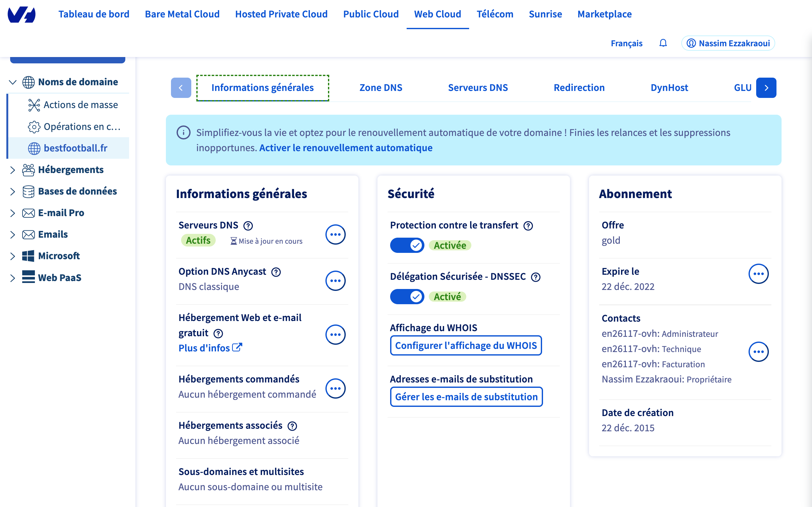Select bestfootball.fr in the sidebar

[x=75, y=148]
